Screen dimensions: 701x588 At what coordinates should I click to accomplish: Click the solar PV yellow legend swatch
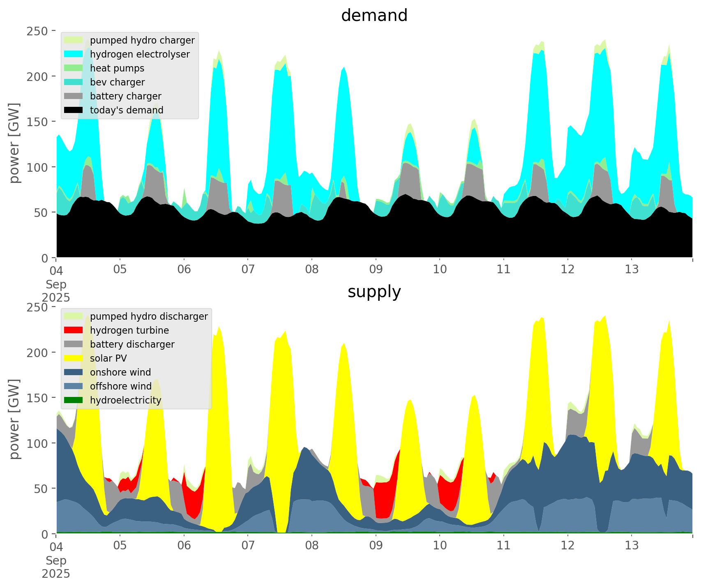click(x=74, y=358)
